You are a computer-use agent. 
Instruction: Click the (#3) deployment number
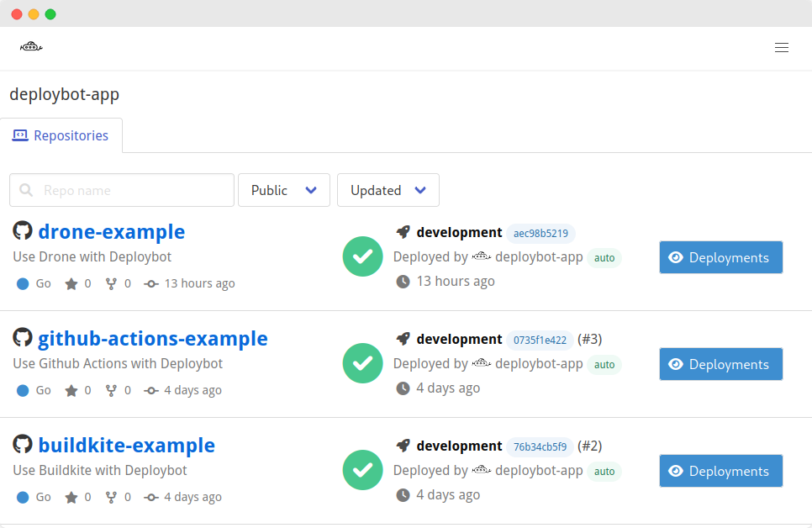pyautogui.click(x=590, y=340)
